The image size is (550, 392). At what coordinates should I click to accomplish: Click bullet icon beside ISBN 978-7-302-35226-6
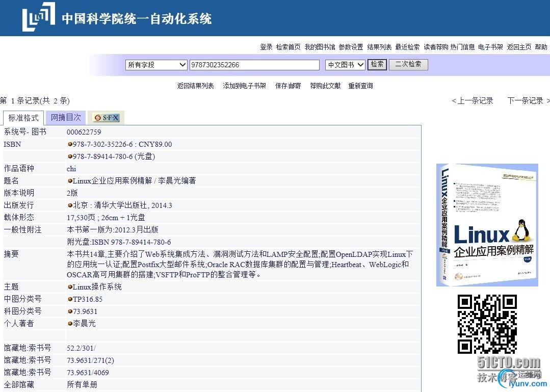coord(70,144)
